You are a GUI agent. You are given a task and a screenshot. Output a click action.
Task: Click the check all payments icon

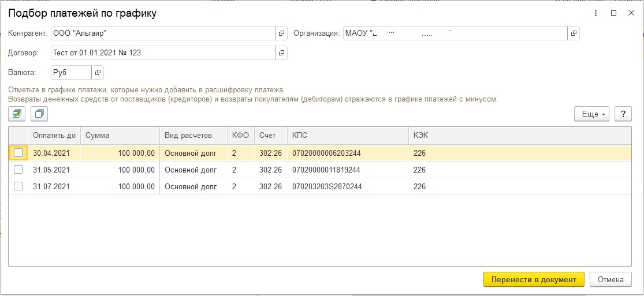[17, 114]
